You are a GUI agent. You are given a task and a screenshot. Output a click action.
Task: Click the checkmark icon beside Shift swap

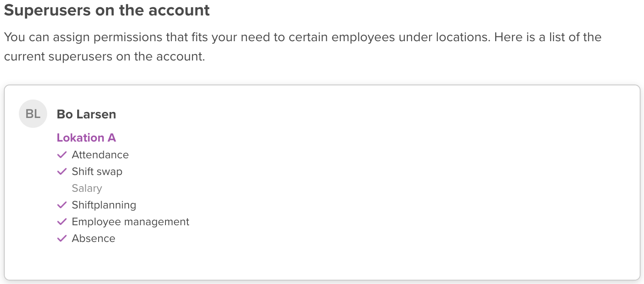click(x=62, y=171)
